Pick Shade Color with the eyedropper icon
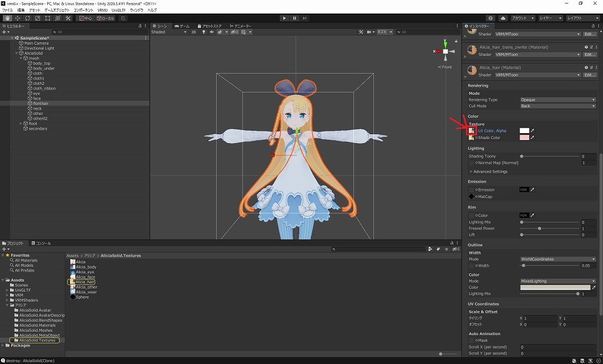This screenshot has height=364, width=603. click(533, 138)
